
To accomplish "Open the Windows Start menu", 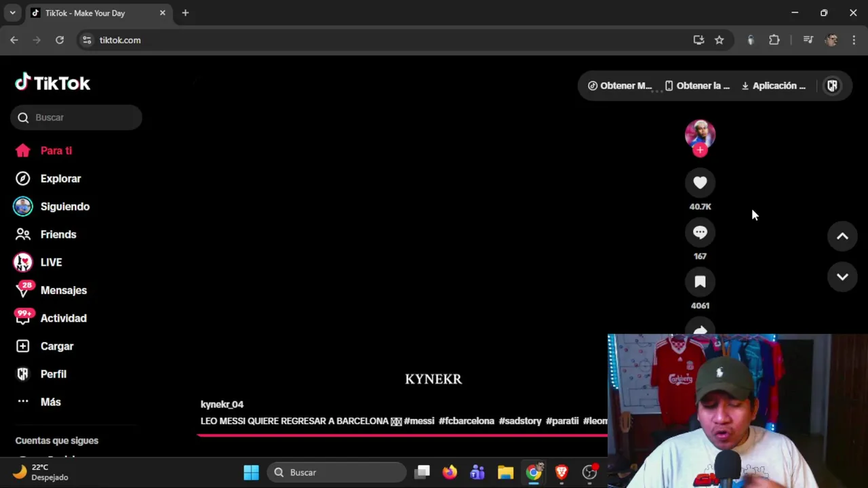I will [x=251, y=472].
